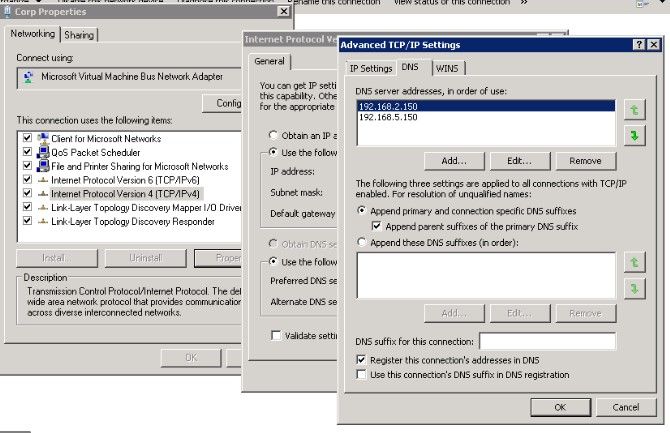Uncheck Register this connection's addresses in DNS

coord(362,359)
